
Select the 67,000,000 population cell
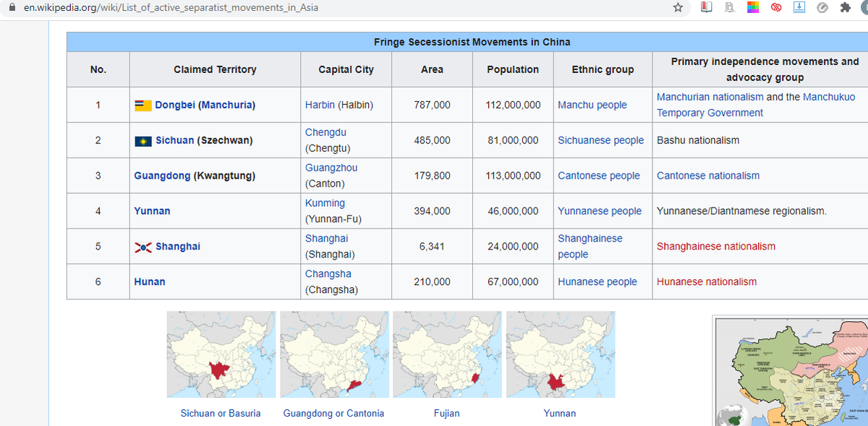[513, 282]
